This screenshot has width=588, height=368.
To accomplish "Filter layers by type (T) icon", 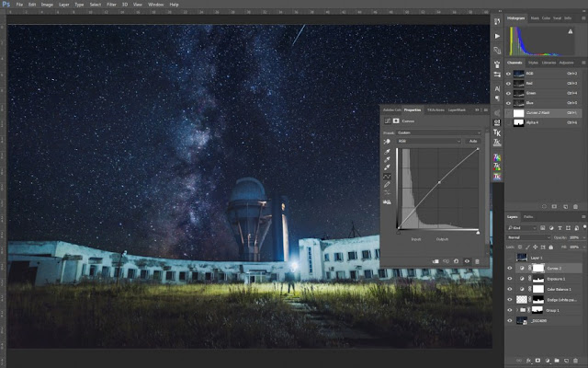I will [x=560, y=228].
